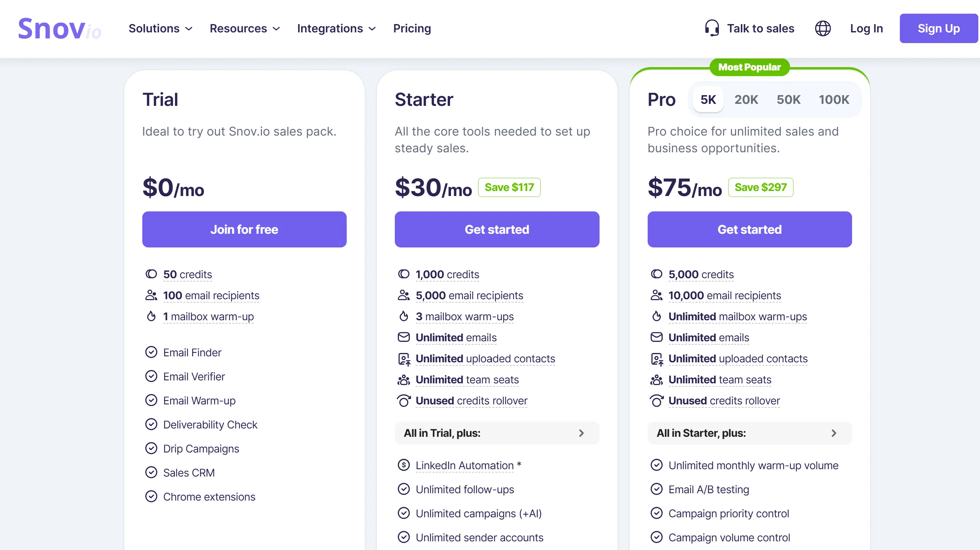This screenshot has height=550, width=980.
Task: Click Get started under the Pro plan
Action: (x=749, y=229)
